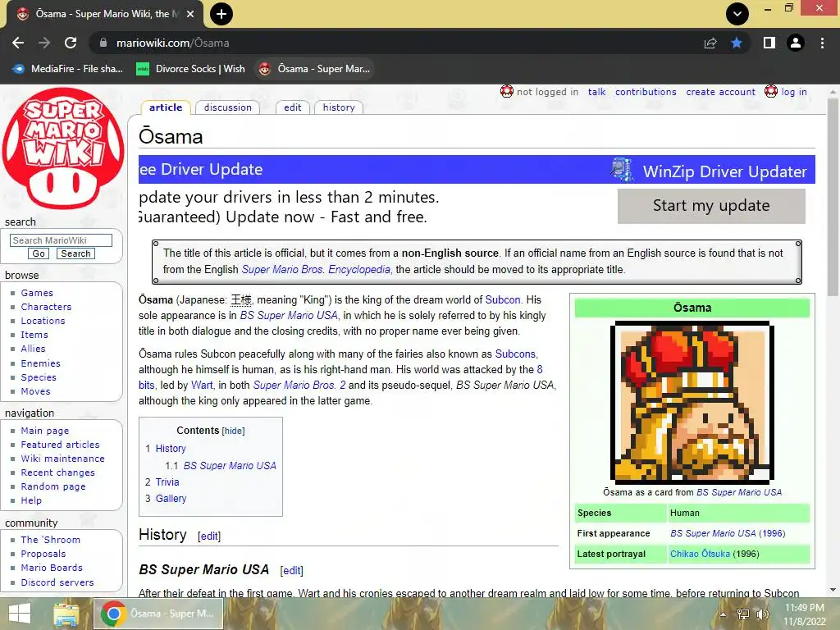Reload the page with refresh icon

71,43
